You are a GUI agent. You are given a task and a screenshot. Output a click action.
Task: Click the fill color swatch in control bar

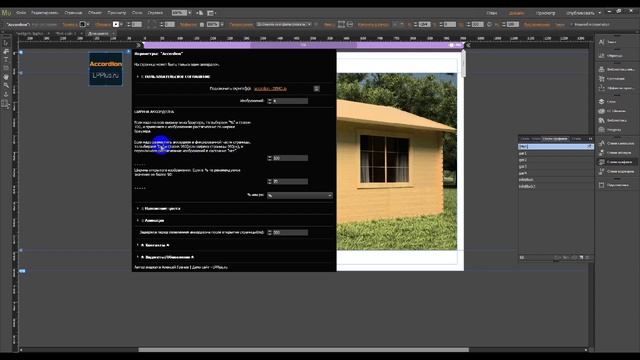pyautogui.click(x=83, y=24)
